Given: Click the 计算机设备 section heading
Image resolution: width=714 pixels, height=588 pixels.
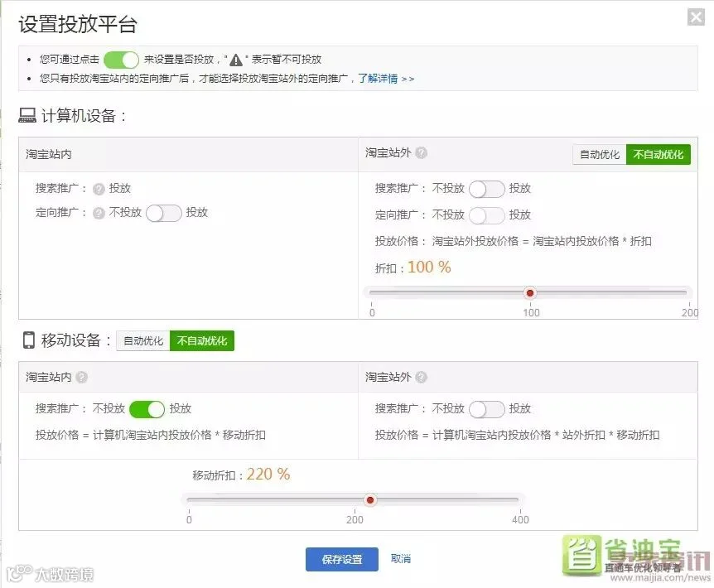Looking at the screenshot, I should (84, 116).
